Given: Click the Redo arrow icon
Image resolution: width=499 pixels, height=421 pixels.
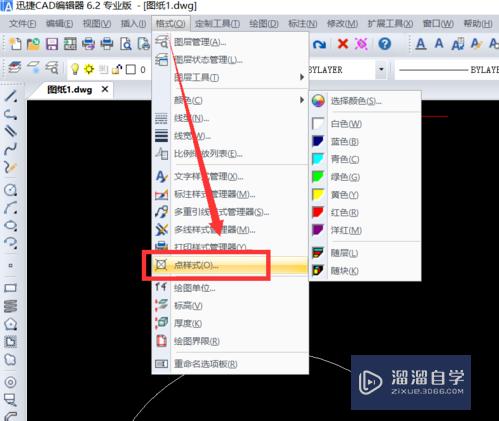Looking at the screenshot, I should [x=319, y=44].
